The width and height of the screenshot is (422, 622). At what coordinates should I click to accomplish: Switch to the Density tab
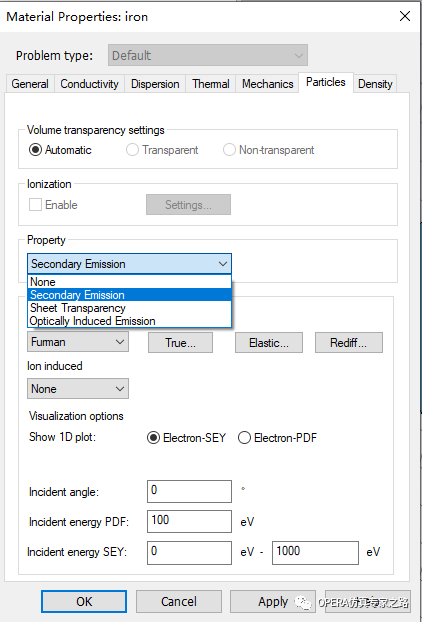pyautogui.click(x=375, y=84)
